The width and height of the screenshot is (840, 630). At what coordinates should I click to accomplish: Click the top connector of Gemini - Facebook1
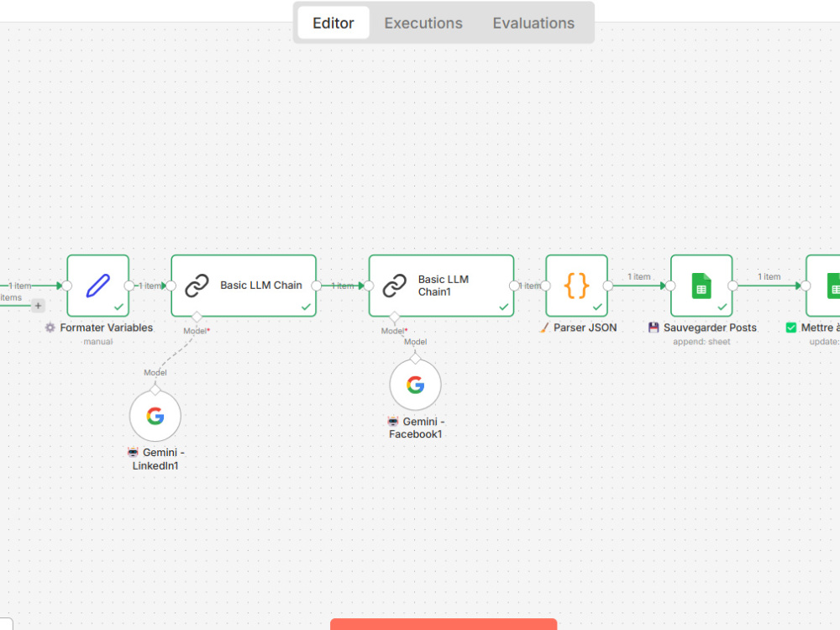415,359
